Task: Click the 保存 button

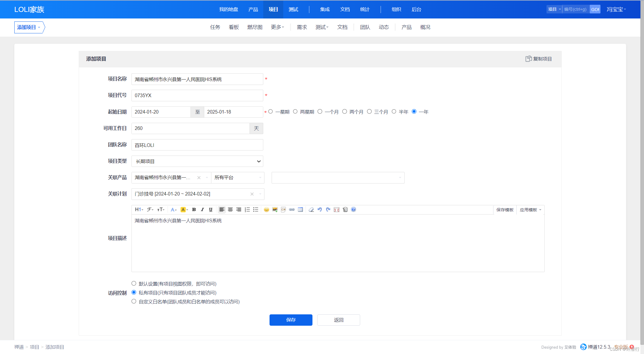Action: (291, 320)
